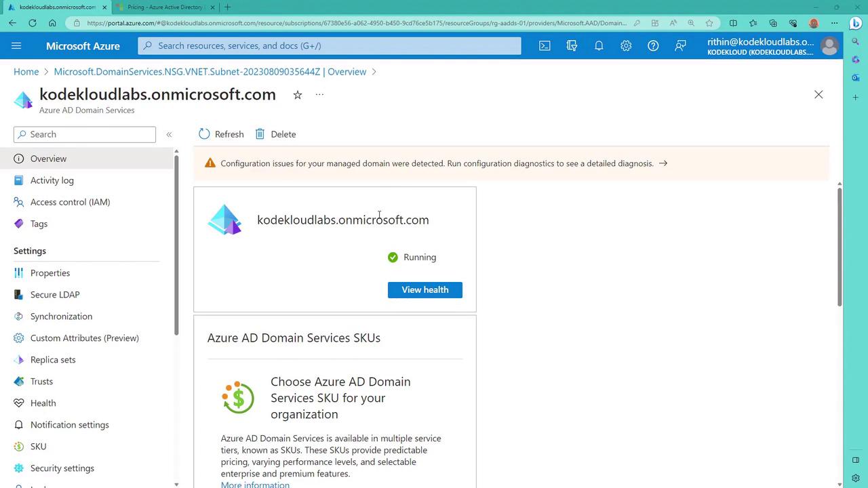868x488 pixels.
Task: Open the Help question mark icon
Action: (x=653, y=45)
